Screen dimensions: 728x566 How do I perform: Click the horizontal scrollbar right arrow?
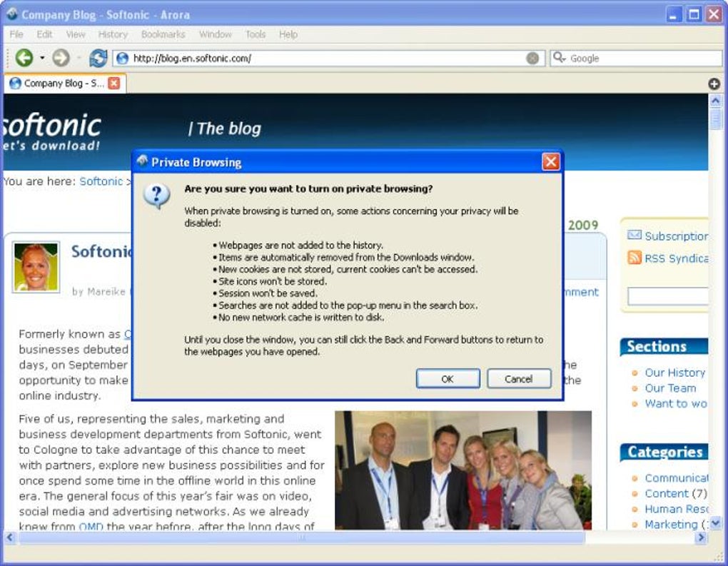[x=701, y=537]
